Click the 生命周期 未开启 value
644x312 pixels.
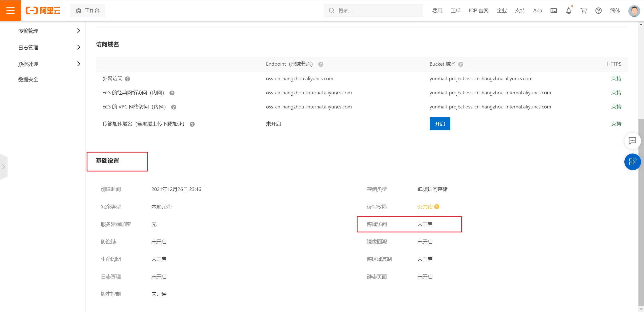(159, 259)
